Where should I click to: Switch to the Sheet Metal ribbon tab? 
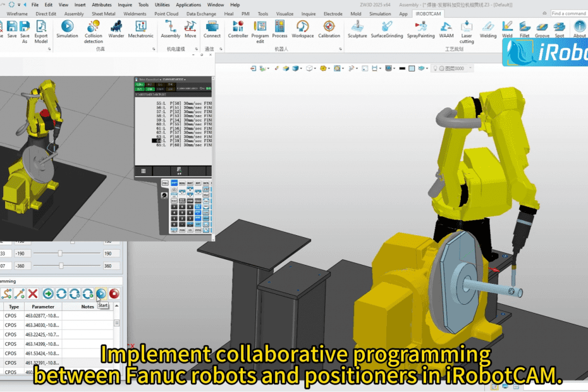[104, 14]
